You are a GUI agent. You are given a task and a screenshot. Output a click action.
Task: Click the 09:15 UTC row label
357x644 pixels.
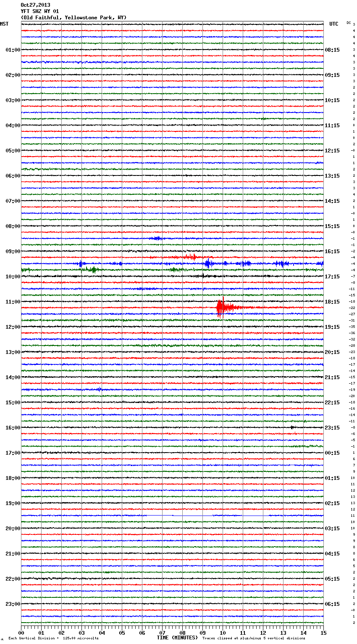point(332,75)
